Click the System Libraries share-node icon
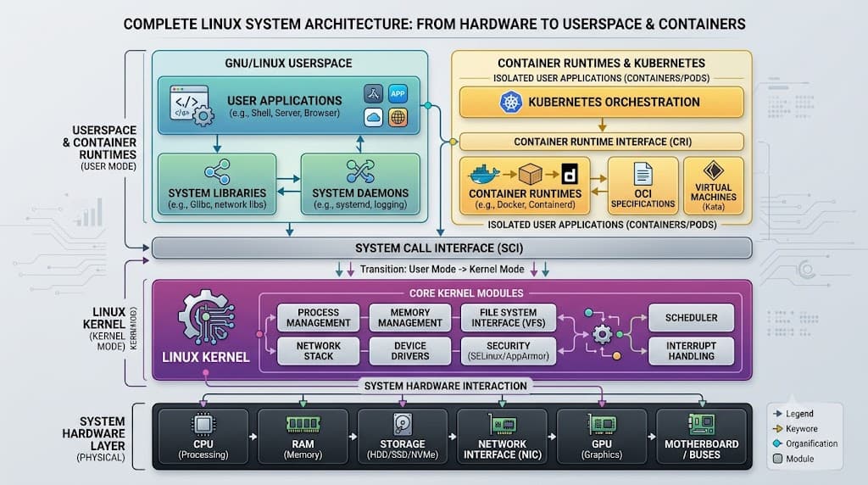 [x=217, y=171]
